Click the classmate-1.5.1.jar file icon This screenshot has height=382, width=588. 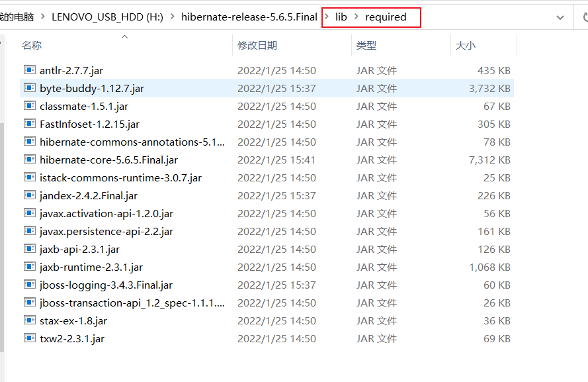tap(30, 106)
